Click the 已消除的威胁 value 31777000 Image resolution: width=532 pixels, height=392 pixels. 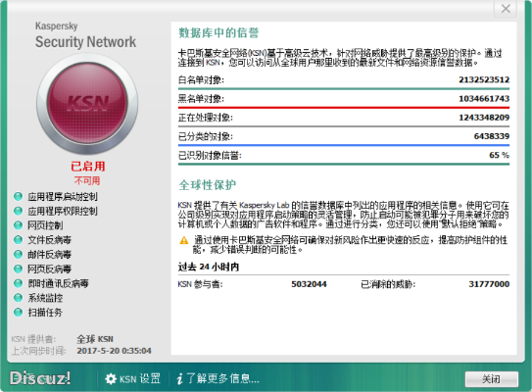(489, 284)
